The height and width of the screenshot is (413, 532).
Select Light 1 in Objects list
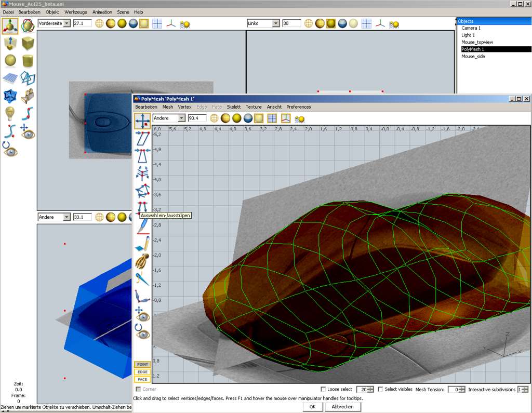468,35
